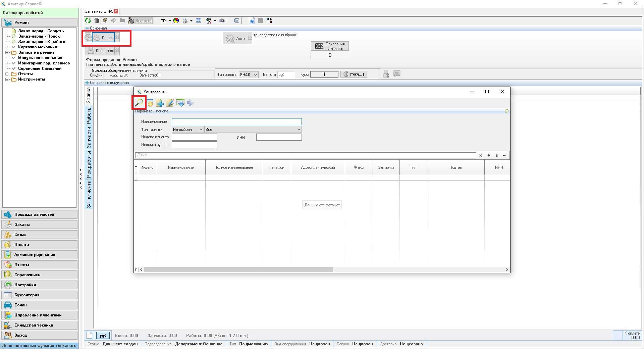Switch to the Запчасти vertical tab
The width and height of the screenshot is (644, 349).
[x=89, y=138]
